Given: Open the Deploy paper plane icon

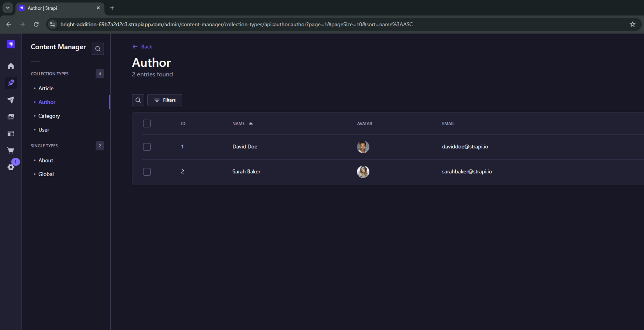Looking at the screenshot, I should pos(11,100).
